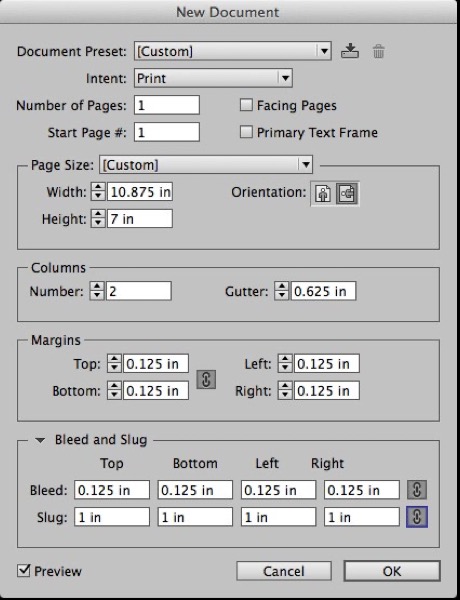Toggle the margins chain link icon

click(x=206, y=379)
